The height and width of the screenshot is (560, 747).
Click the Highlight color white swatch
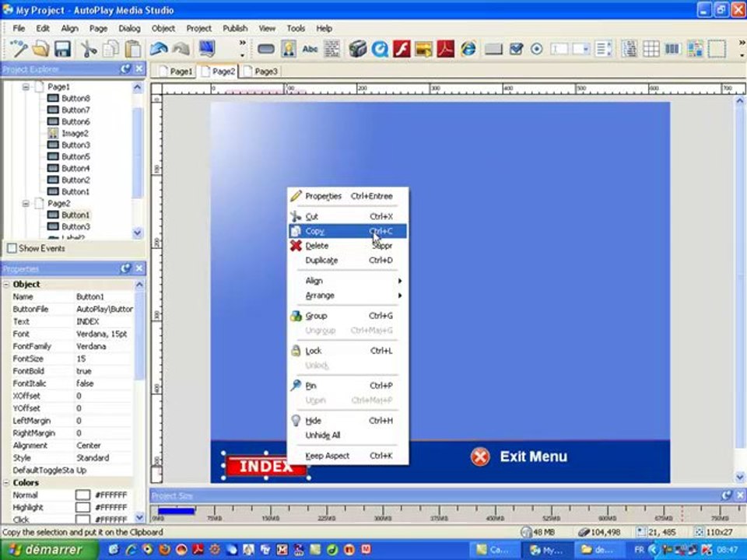[x=82, y=508]
